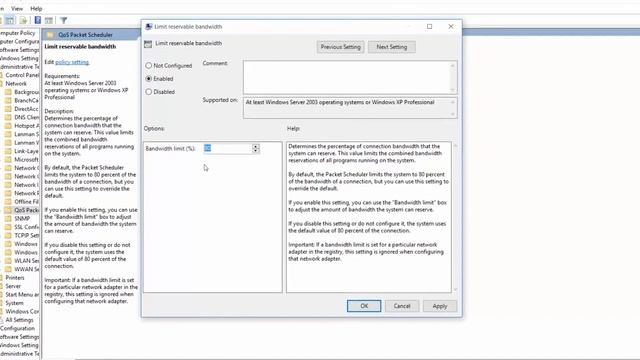The width and height of the screenshot is (640, 360).
Task: Confirm the dialog with OK
Action: coord(364,306)
